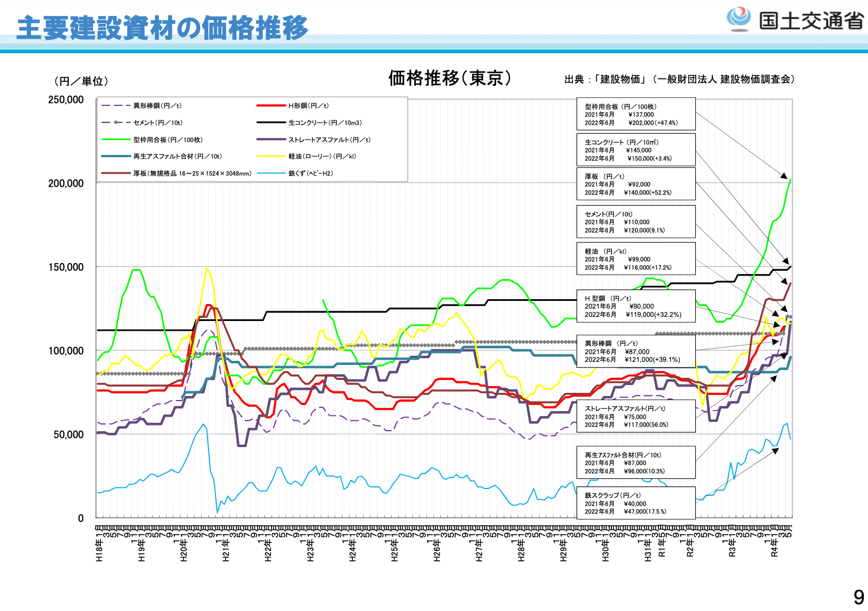Click the page number 9

[x=858, y=597]
